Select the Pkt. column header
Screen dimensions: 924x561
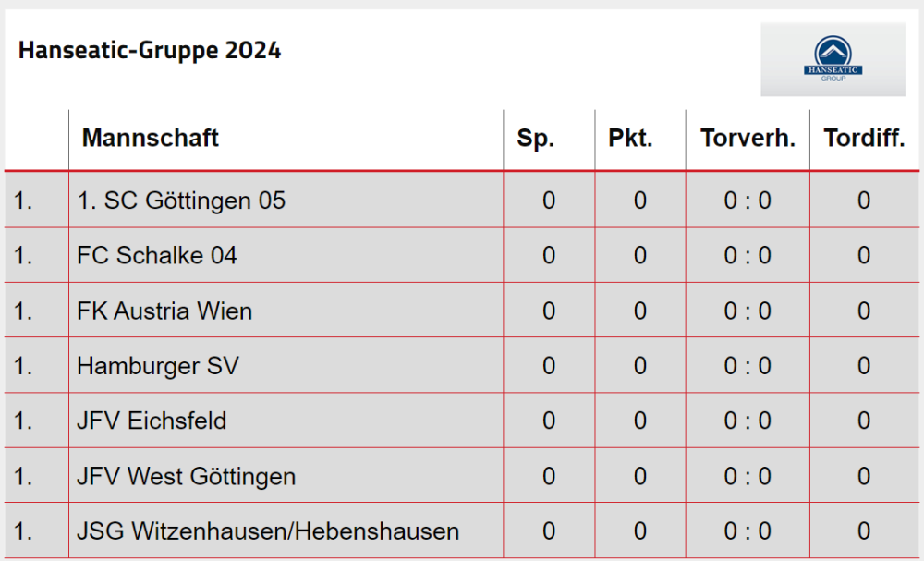pyautogui.click(x=631, y=139)
